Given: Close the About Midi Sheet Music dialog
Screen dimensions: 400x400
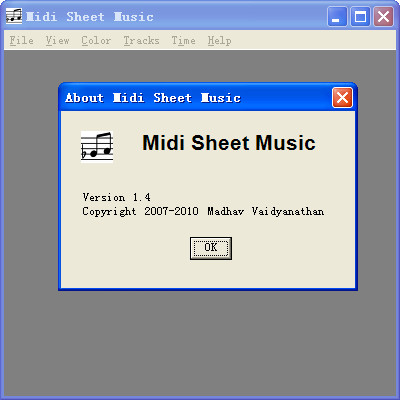Looking at the screenshot, I should (x=342, y=98).
